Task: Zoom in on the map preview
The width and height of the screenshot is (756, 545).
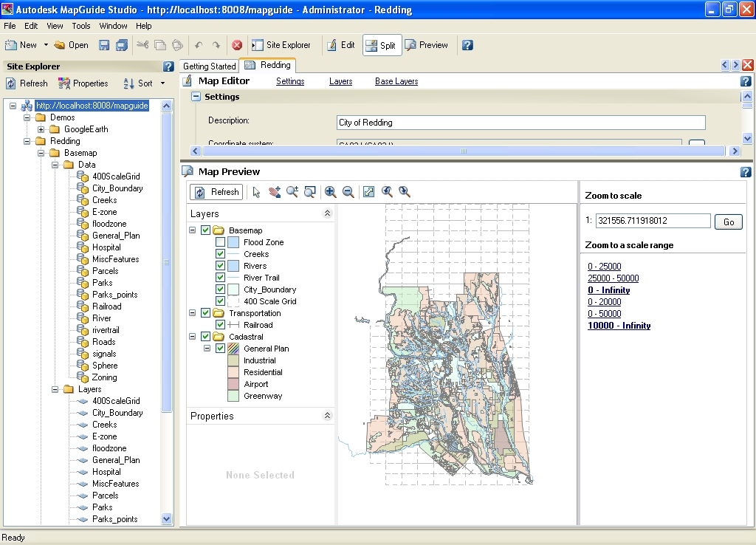Action: coord(330,192)
